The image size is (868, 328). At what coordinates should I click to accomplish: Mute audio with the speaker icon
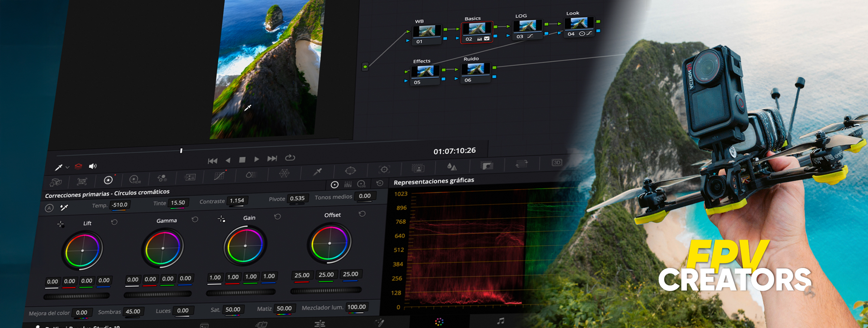(x=93, y=166)
